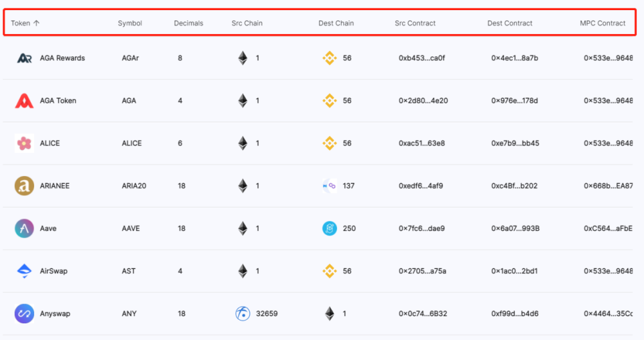Click the Src Contract column header
Viewport: 644px width, 340px height.
415,23
